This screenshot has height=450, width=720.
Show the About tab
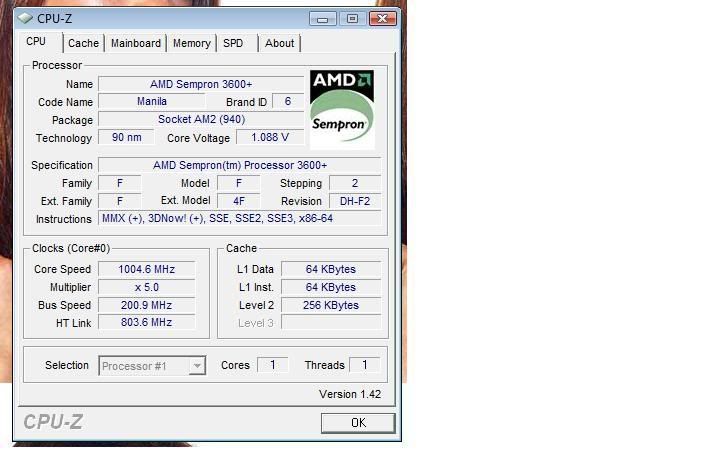[x=279, y=43]
